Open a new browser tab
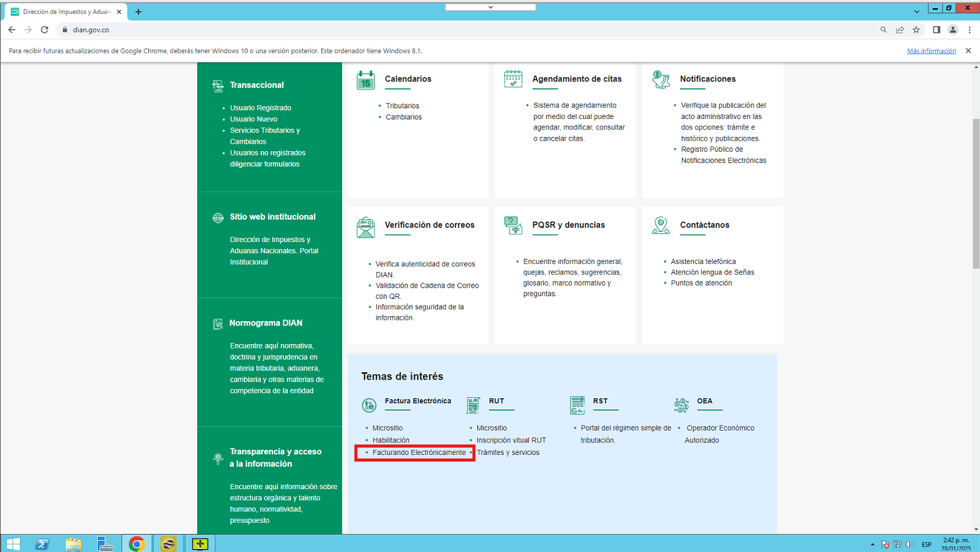 (139, 12)
